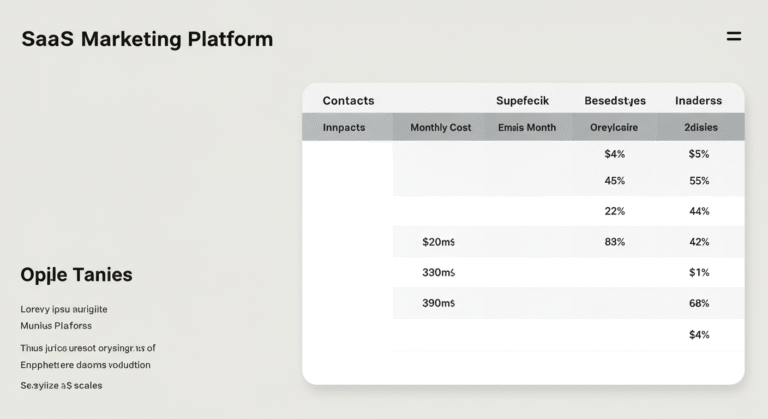Select the 330m$ monthly cost cell
The image size is (768, 419).
[439, 272]
